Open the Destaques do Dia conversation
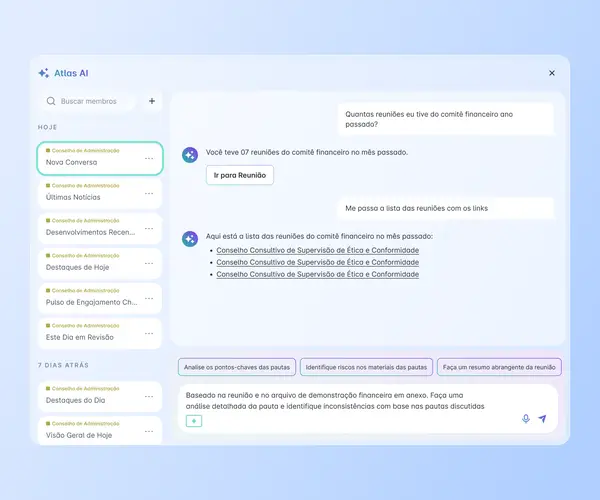 click(x=100, y=396)
